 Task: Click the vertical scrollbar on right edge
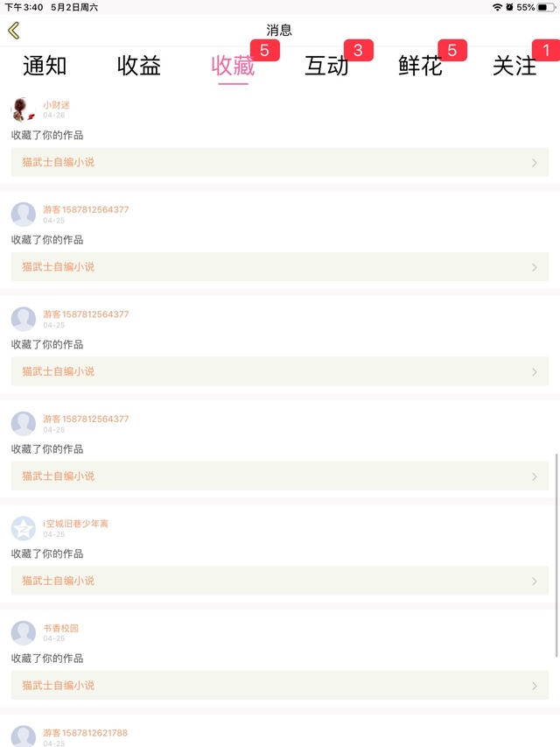click(x=556, y=553)
